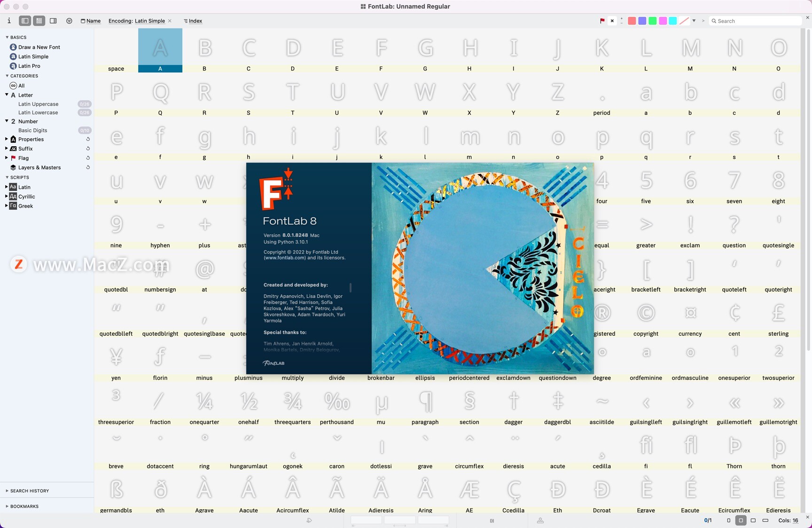
Task: Choose the selected medium cell size icon
Action: 741,520
